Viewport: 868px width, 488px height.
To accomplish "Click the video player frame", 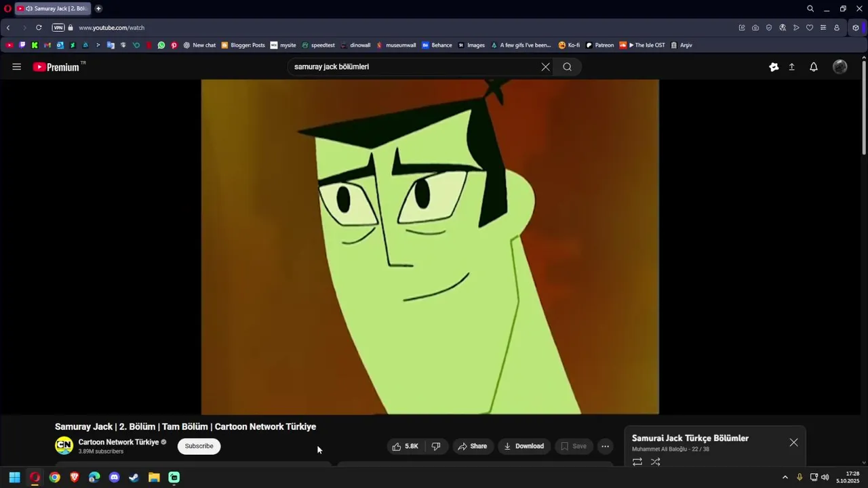I will point(430,247).
